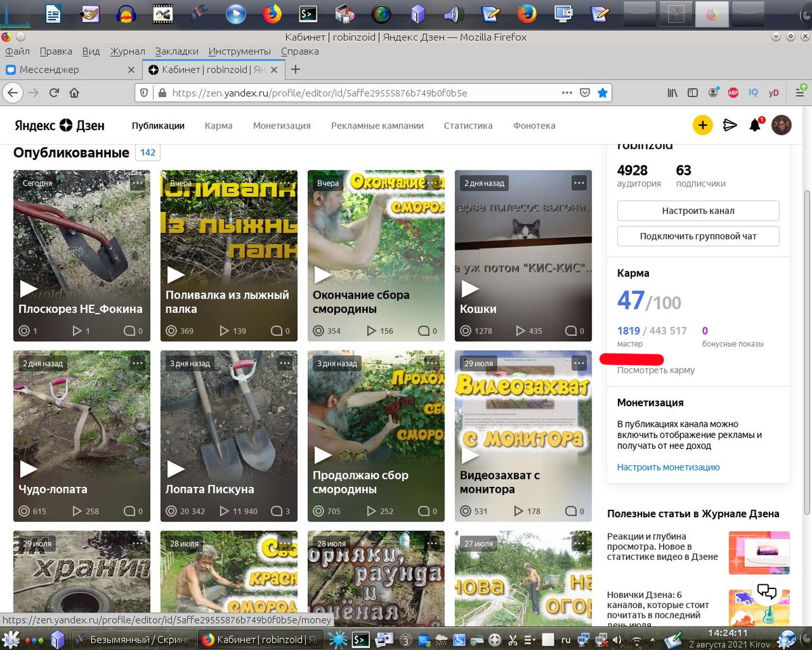Open the Статистика section
Viewport: 812px width, 650px height.
click(x=468, y=125)
